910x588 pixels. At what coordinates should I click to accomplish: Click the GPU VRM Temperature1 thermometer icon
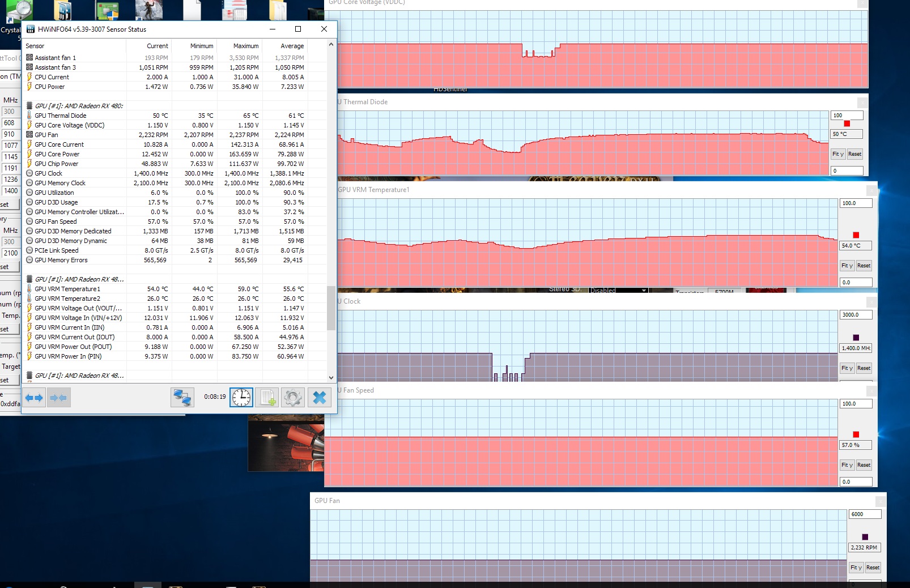(29, 288)
